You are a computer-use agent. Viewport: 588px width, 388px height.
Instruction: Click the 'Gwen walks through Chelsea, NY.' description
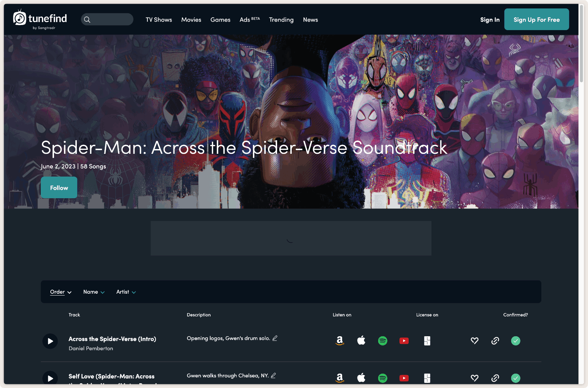tap(227, 376)
